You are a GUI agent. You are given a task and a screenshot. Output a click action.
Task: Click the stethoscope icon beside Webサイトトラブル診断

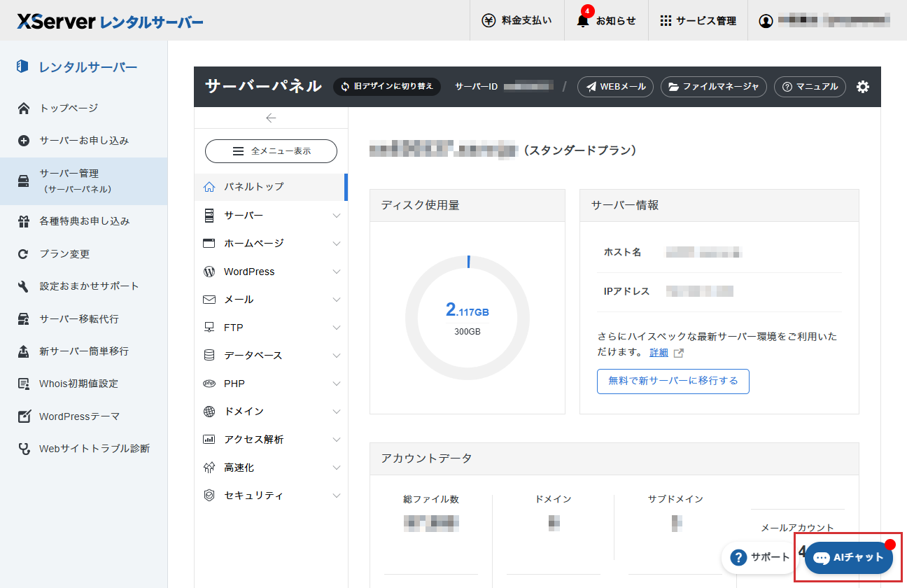point(24,449)
